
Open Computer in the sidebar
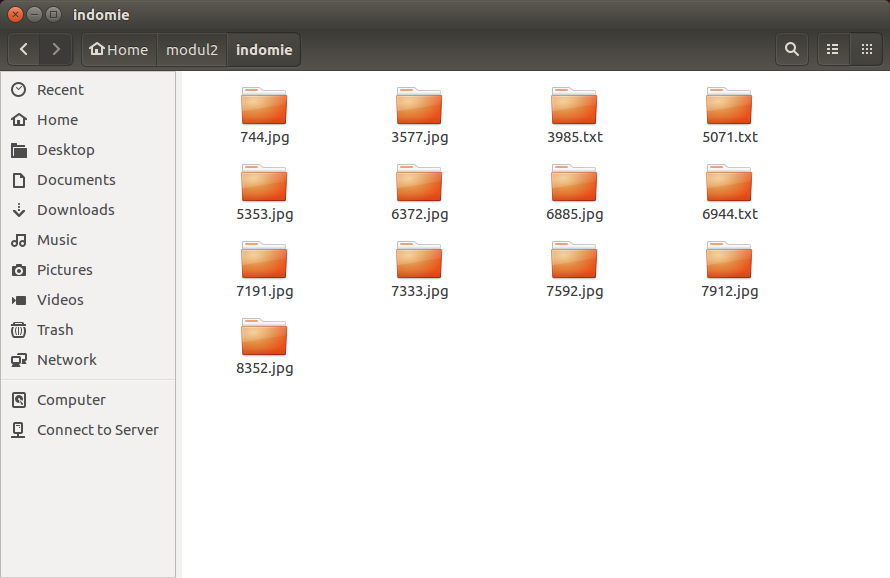[x=88, y=400]
